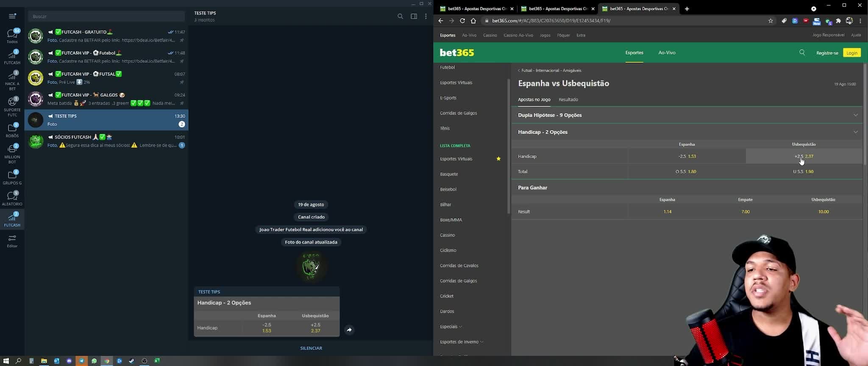Close the second bet365 Chrome tab
This screenshot has width=868, height=366.
tap(593, 8)
